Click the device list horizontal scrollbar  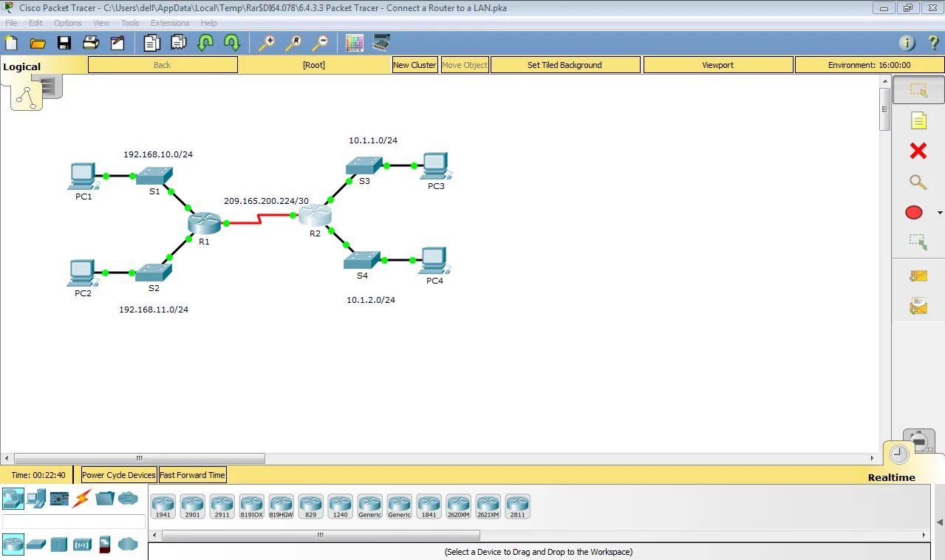tap(321, 535)
